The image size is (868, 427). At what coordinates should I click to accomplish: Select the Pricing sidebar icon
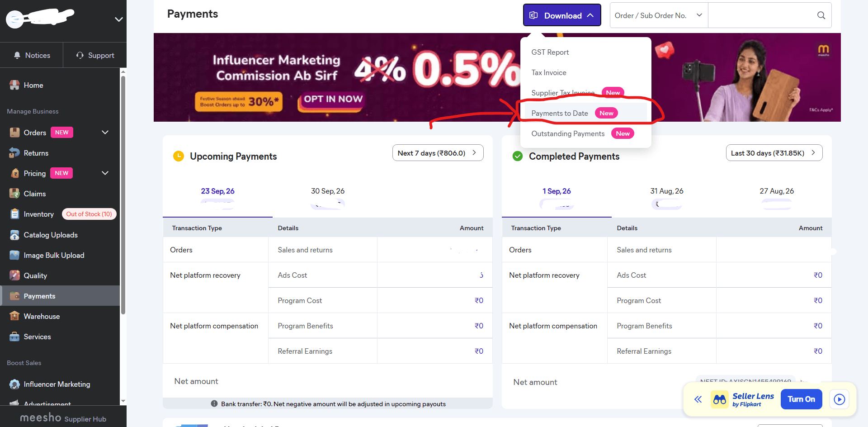[14, 173]
